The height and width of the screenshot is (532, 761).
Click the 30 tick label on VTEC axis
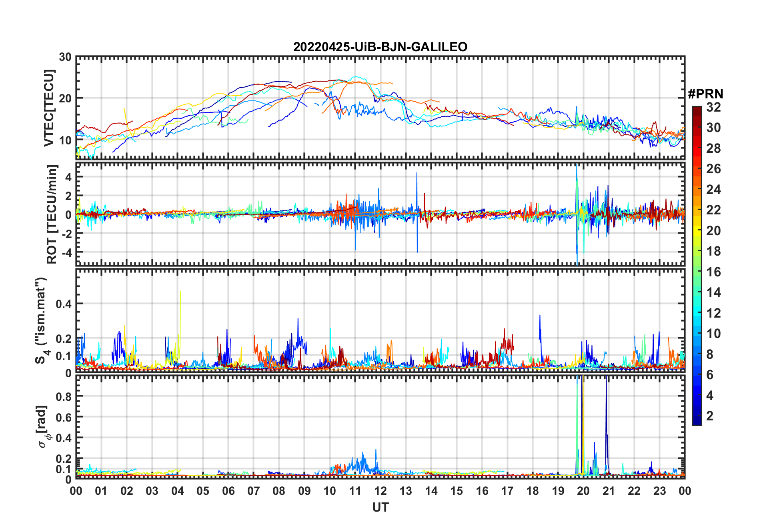click(x=65, y=57)
